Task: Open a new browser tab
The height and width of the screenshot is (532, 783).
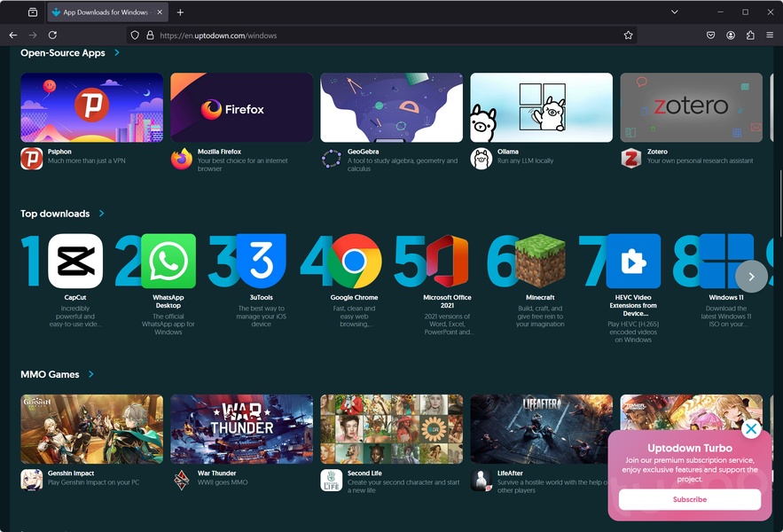Action: (180, 12)
